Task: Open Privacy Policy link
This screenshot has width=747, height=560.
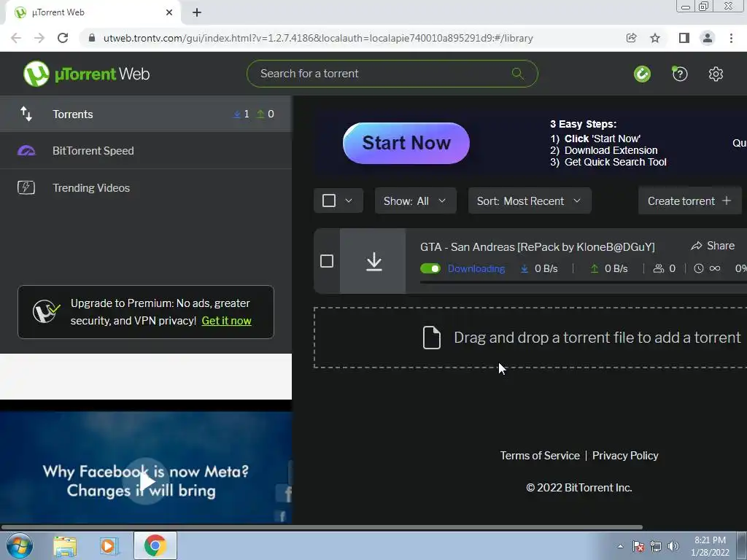Action: pos(625,455)
